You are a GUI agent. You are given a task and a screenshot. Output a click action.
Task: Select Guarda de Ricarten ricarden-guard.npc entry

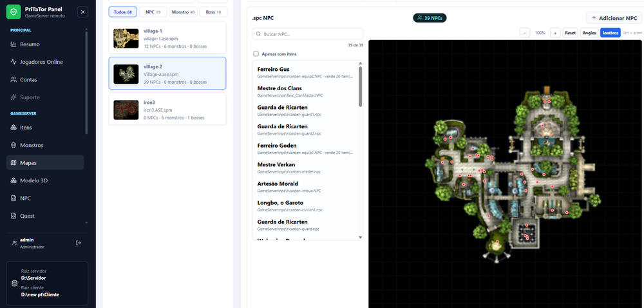coord(305,225)
